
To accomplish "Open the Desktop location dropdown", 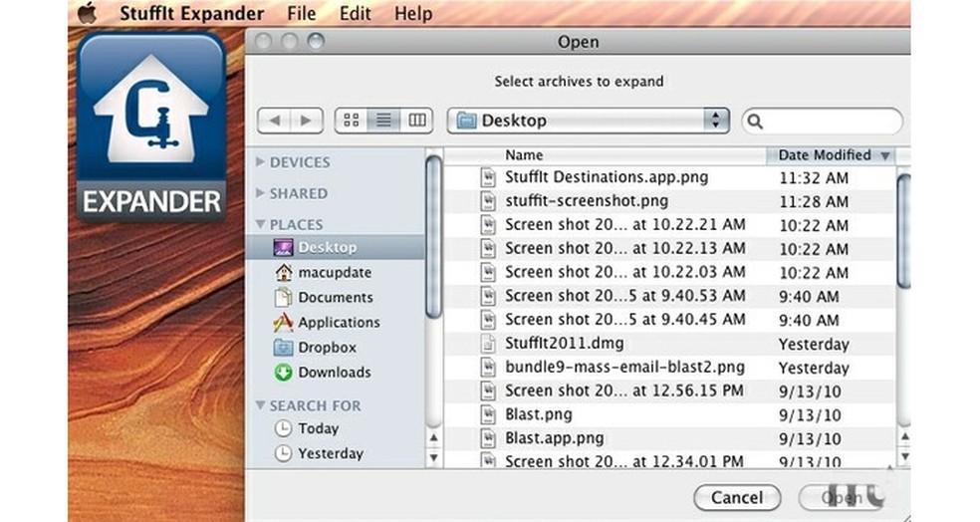I will [x=589, y=121].
